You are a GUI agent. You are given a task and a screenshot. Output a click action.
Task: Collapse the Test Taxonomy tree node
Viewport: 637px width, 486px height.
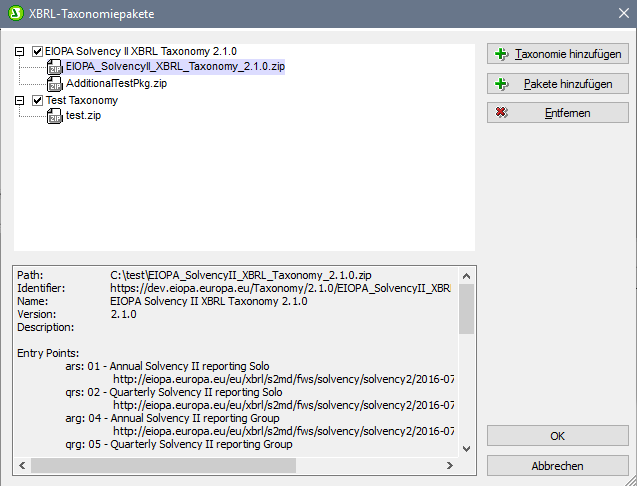point(22,101)
